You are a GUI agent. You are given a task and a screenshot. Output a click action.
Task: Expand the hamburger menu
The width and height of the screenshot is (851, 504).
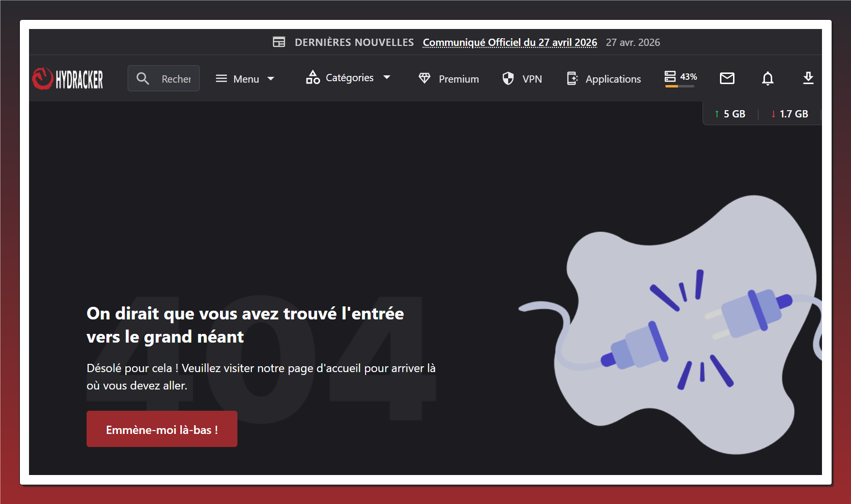[221, 78]
